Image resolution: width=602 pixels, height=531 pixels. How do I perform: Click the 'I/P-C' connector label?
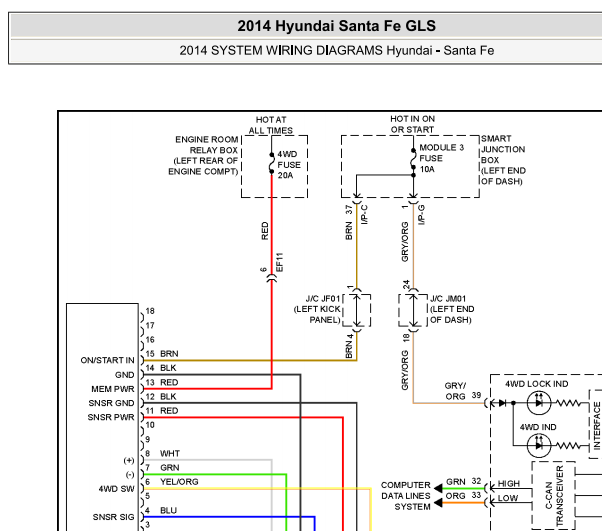(x=365, y=214)
